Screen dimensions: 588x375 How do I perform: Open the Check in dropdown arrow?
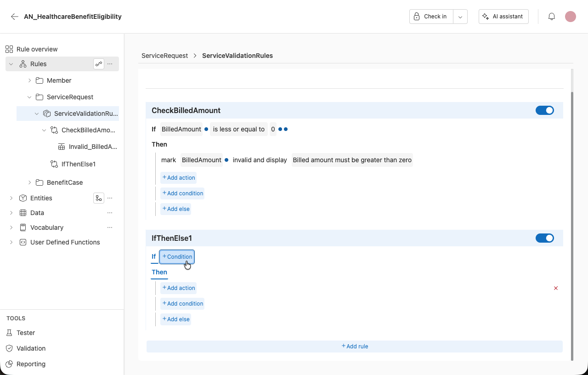(460, 17)
